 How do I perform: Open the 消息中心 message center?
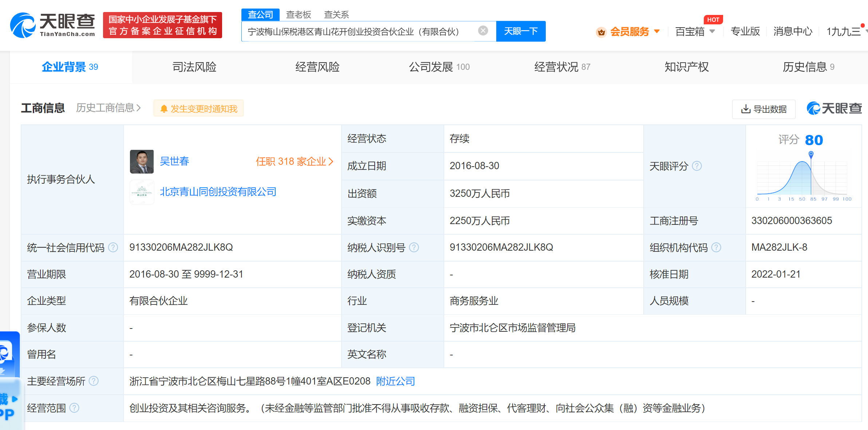[x=792, y=31]
